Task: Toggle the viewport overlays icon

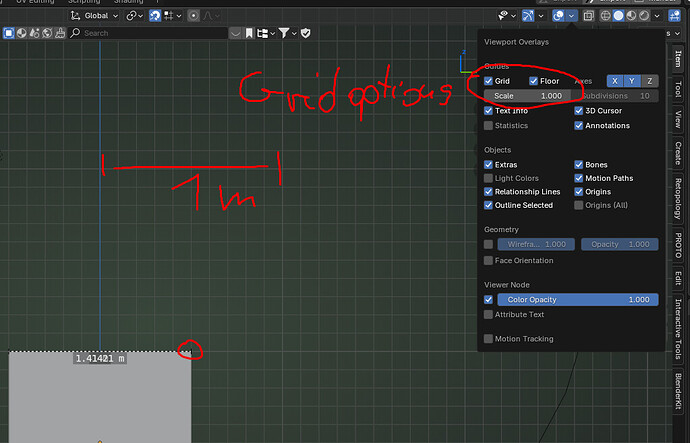Action: (x=558, y=16)
